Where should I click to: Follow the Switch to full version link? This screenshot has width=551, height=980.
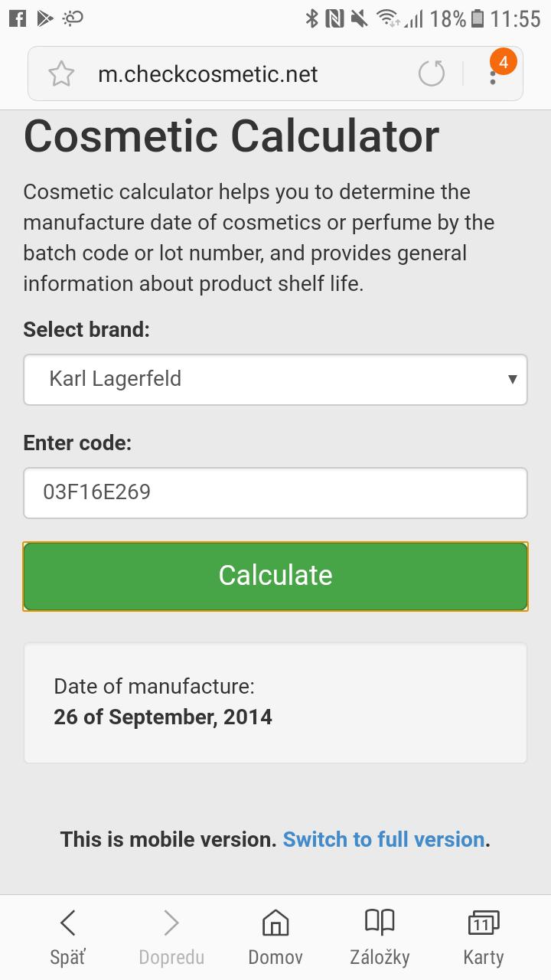[383, 839]
